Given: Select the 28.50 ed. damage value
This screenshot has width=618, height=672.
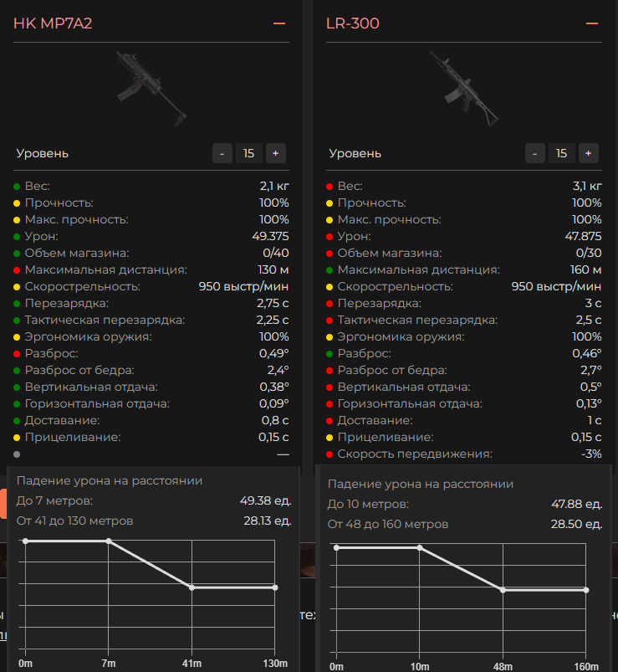Looking at the screenshot, I should pos(577,524).
